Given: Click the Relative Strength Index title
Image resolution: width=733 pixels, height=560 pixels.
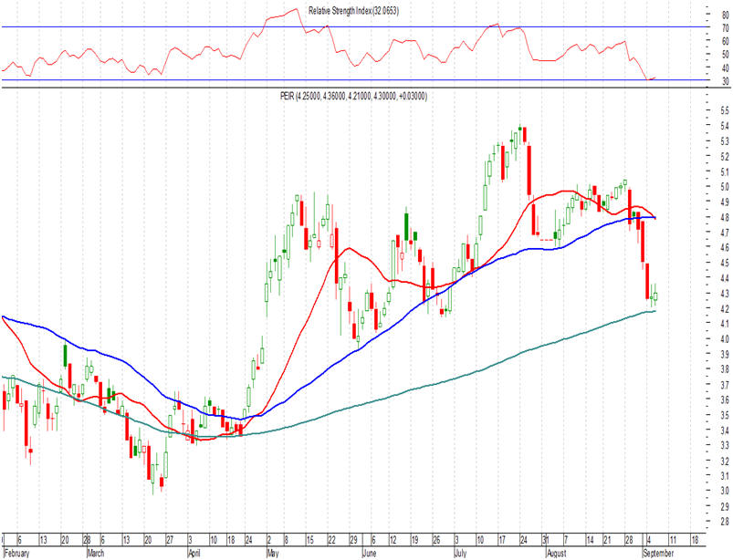Looking at the screenshot, I should tap(353, 11).
